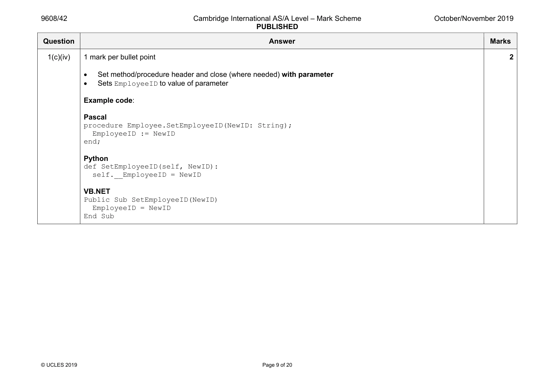Select the line 'def SetEmployeeID(self, NewID):'
Image resolution: width=555 pixels, height=392 pixels.
click(x=151, y=167)
